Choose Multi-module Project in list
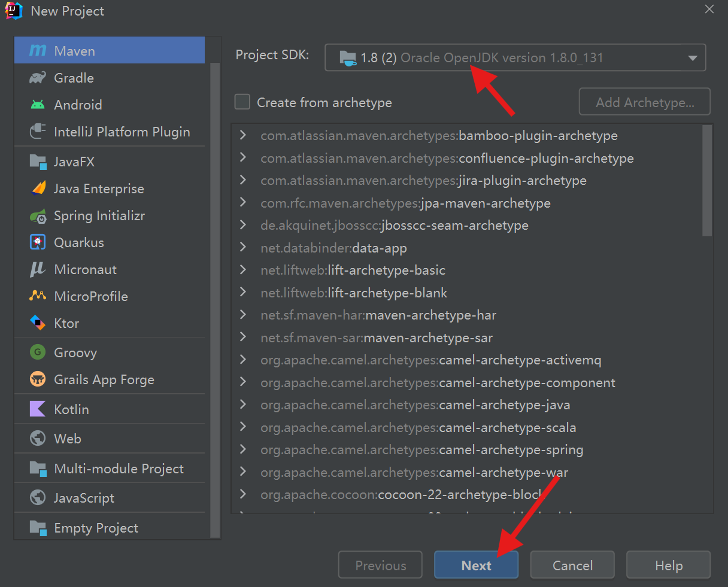This screenshot has width=728, height=587. 119,469
